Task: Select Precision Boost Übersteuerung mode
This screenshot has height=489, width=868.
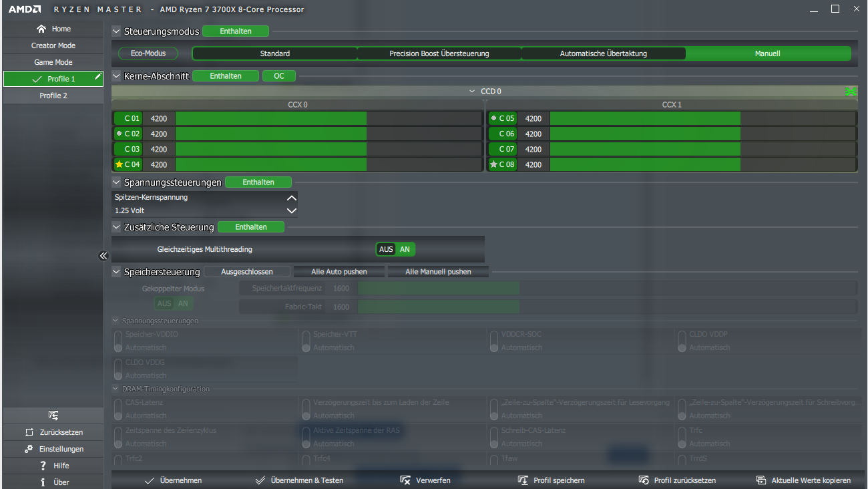Action: point(439,53)
